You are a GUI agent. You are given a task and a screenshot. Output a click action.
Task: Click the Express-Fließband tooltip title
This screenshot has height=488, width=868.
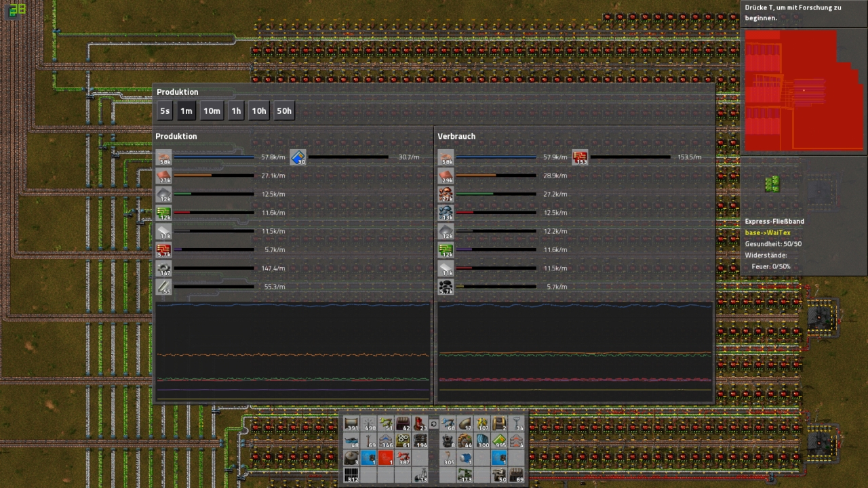(x=774, y=222)
